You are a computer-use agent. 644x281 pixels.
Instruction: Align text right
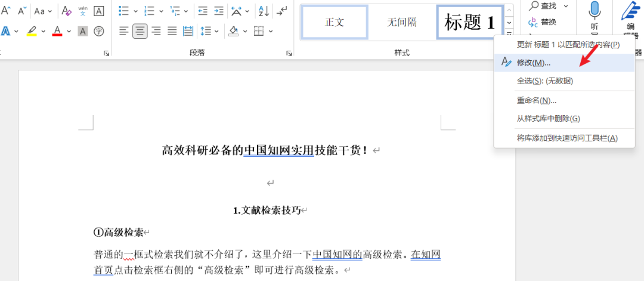156,31
